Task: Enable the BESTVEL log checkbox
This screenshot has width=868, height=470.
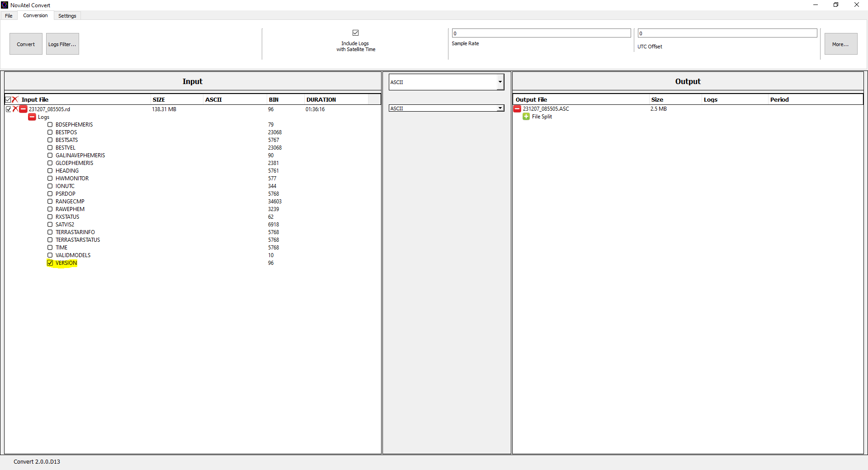Action: pyautogui.click(x=50, y=148)
